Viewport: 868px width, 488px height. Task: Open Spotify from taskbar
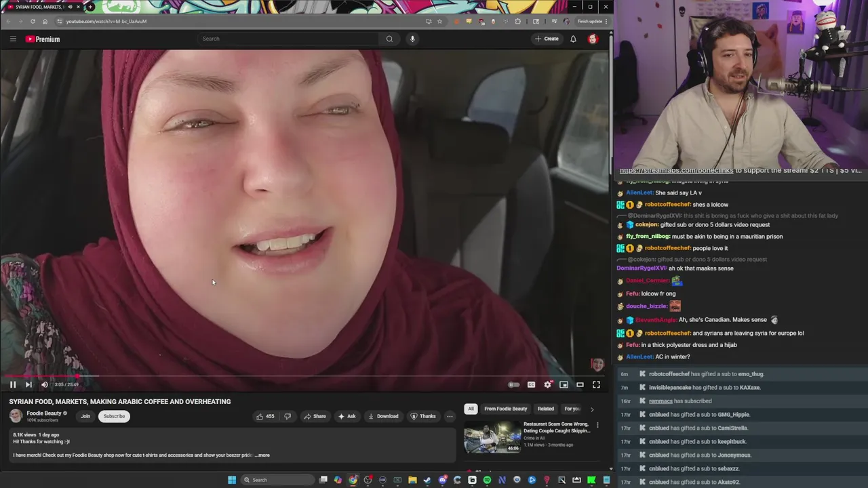tap(487, 480)
